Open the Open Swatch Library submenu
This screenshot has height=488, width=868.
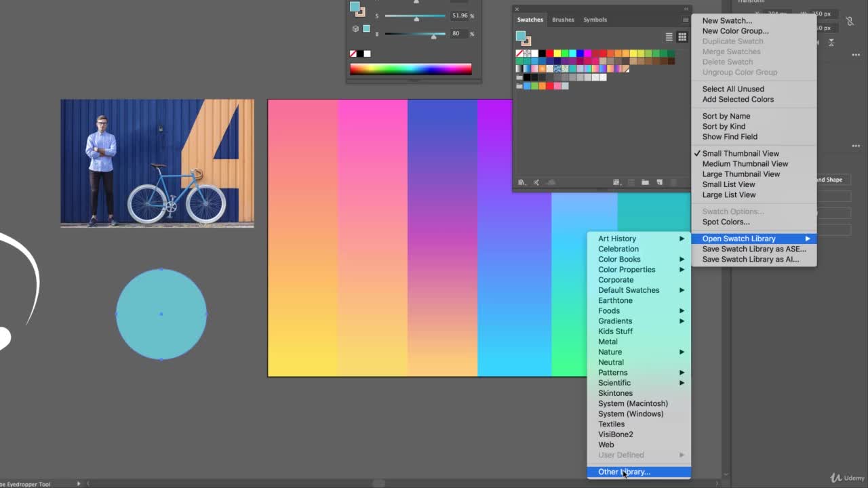coord(753,239)
